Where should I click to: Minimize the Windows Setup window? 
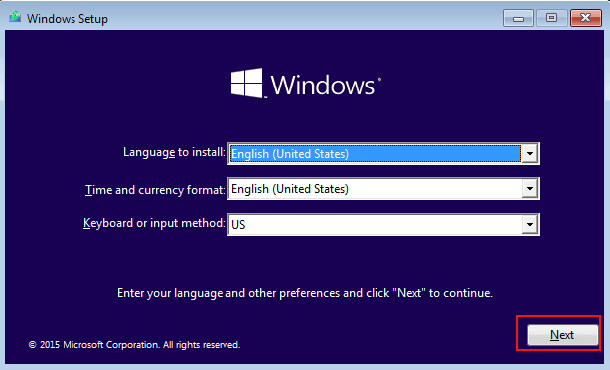point(518,18)
